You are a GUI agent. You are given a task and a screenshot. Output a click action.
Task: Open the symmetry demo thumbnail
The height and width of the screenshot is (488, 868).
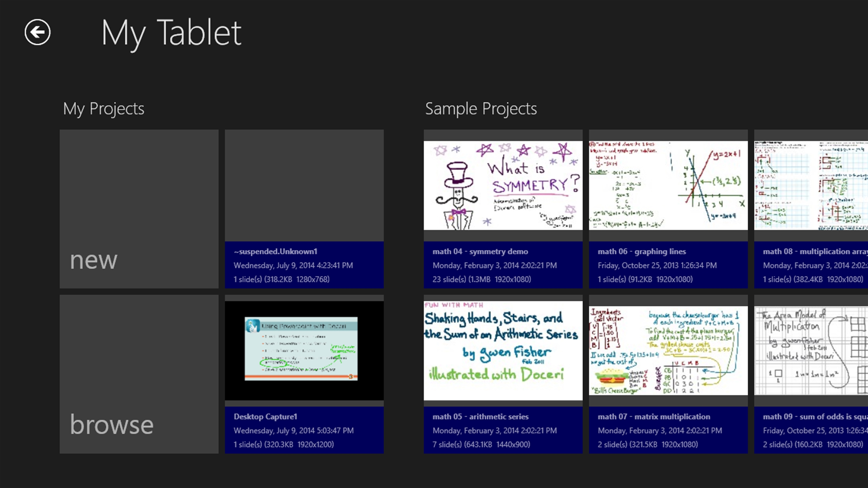coord(503,186)
